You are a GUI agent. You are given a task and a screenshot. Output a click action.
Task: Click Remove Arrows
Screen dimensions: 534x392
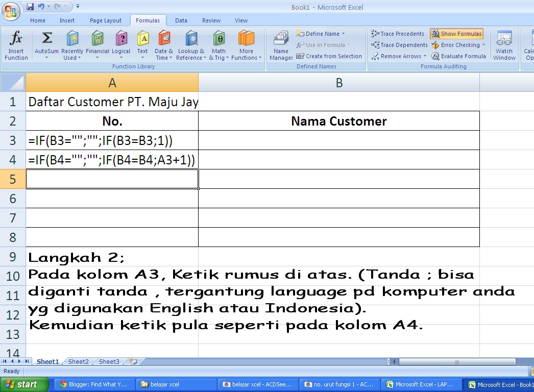click(x=398, y=56)
